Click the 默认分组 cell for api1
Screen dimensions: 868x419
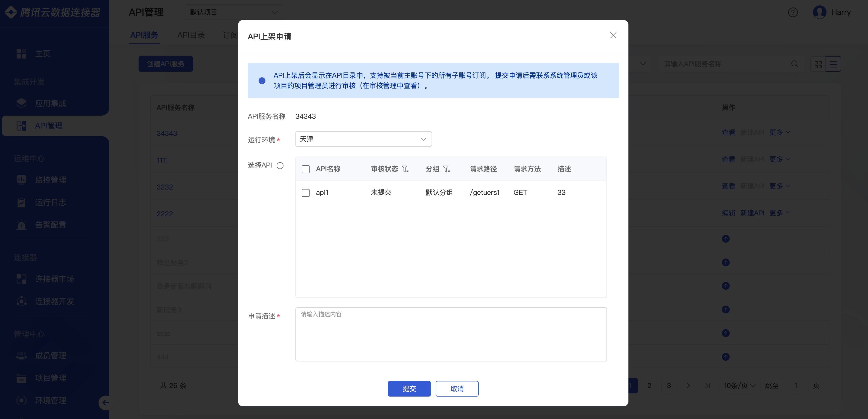(439, 192)
